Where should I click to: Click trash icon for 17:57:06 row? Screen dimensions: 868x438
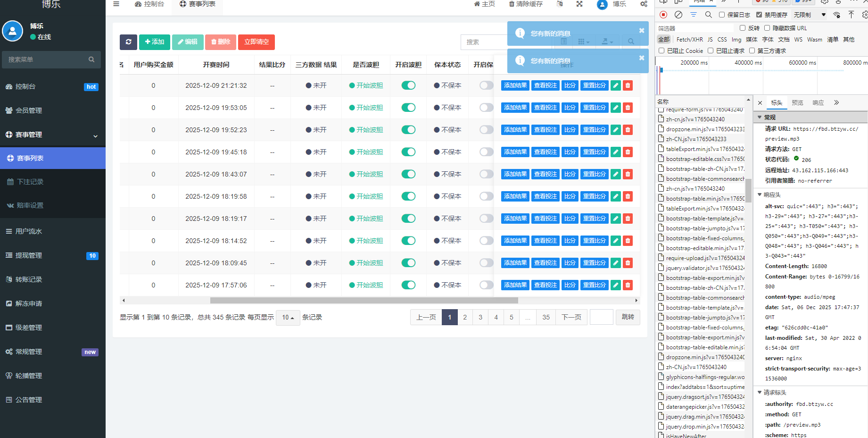628,285
